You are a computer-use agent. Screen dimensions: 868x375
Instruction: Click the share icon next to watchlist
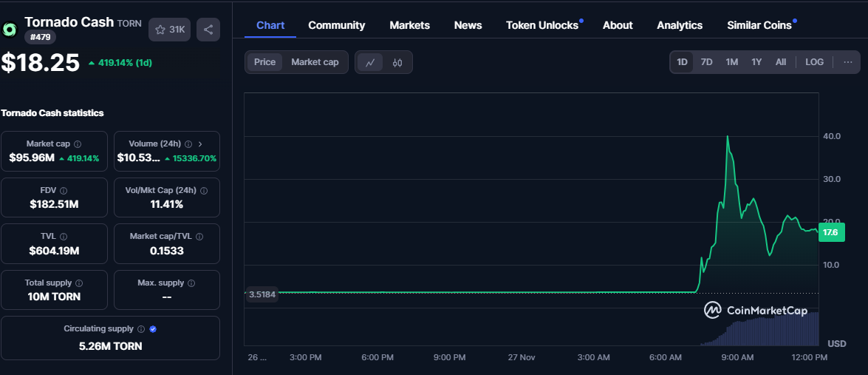click(x=208, y=30)
